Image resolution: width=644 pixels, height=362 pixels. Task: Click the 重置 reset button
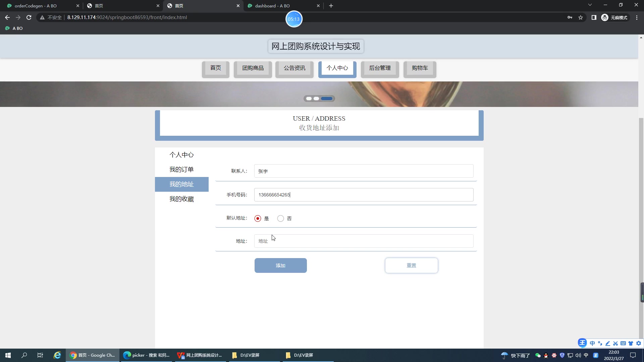tap(411, 265)
